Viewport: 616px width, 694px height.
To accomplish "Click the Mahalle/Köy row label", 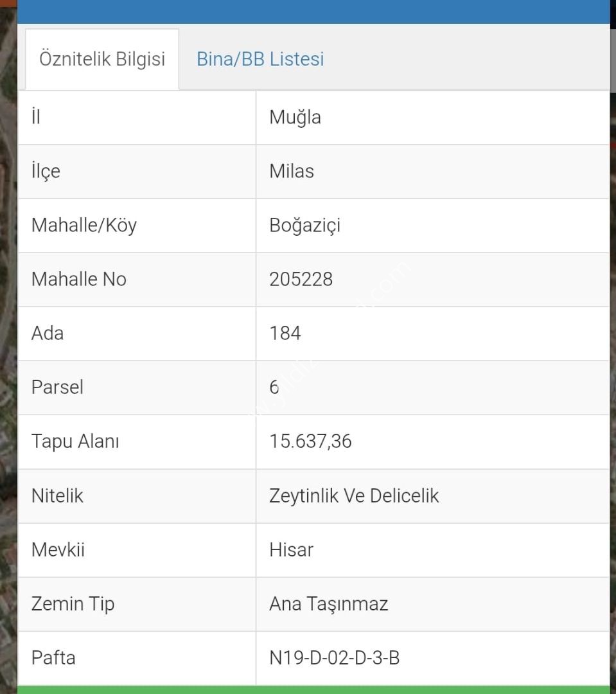I will [84, 226].
